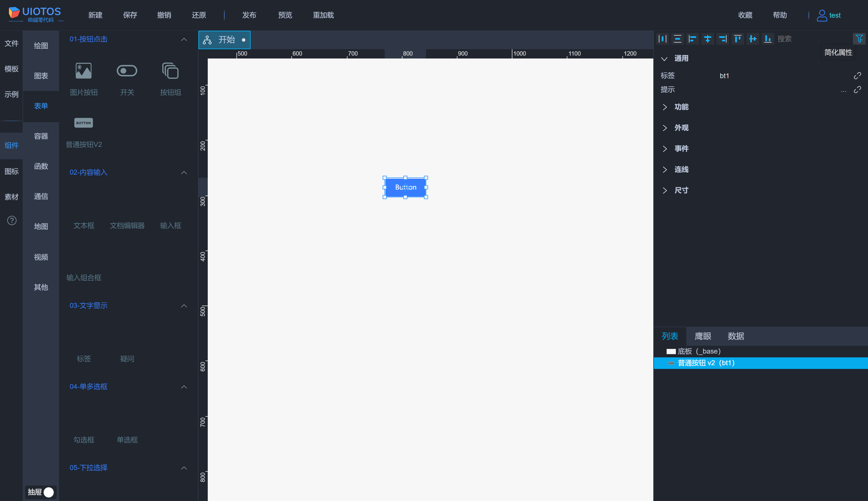This screenshot has height=501, width=868.
Task: Toggle the simplify properties filter icon
Action: [859, 39]
